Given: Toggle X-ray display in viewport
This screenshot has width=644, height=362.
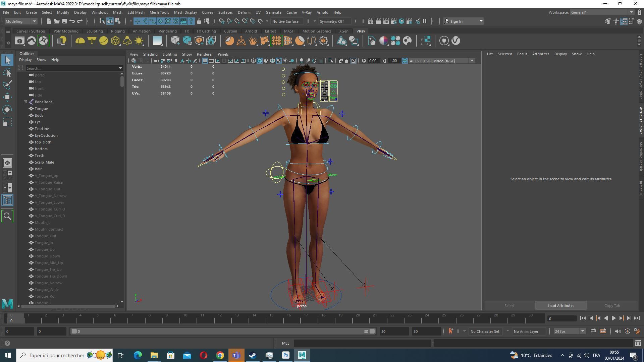Looking at the screenshot, I should pos(341,61).
